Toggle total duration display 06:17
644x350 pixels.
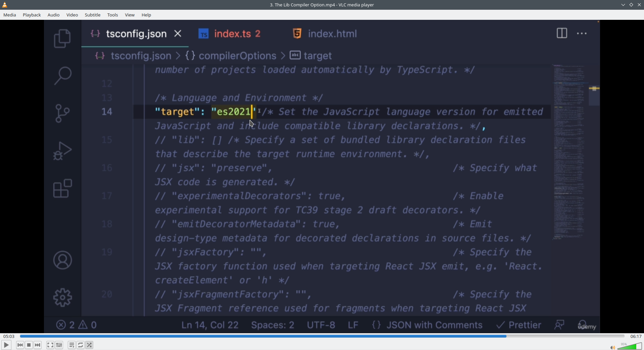(636, 336)
